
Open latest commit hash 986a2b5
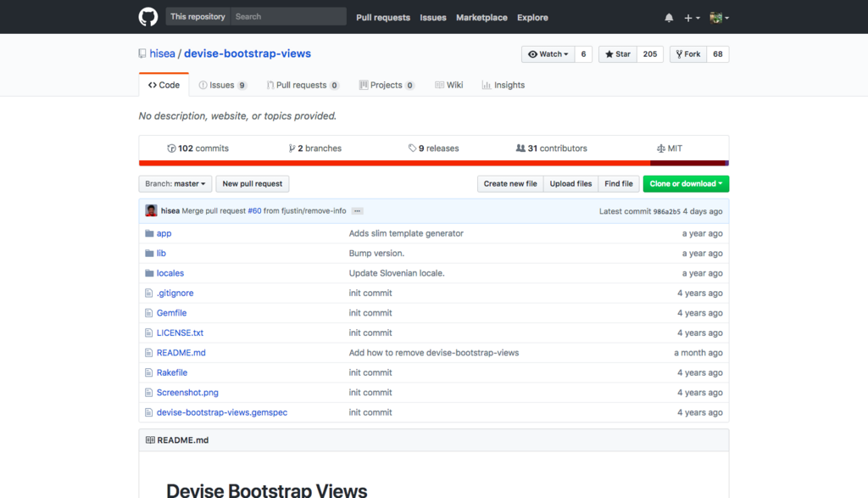click(666, 211)
